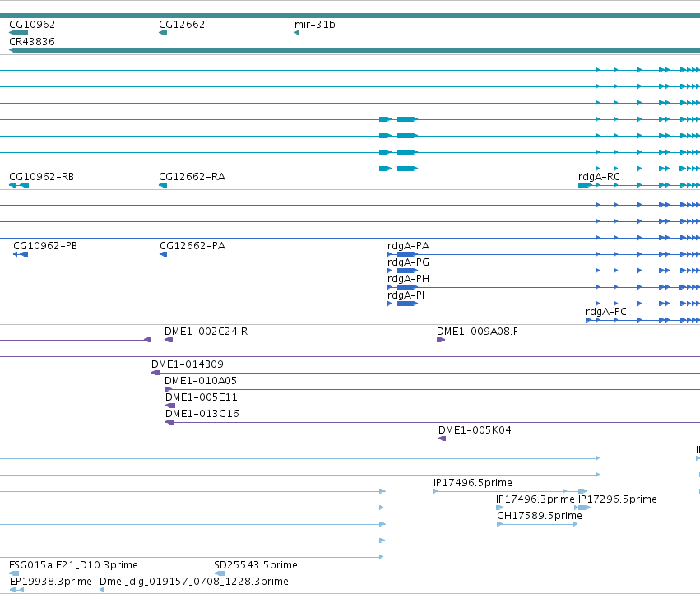Select the DME1-009A08.F clone label

coord(477,332)
